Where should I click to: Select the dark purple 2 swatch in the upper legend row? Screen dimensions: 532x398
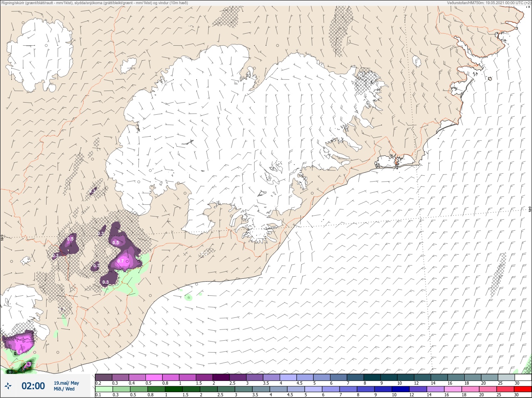(221, 377)
